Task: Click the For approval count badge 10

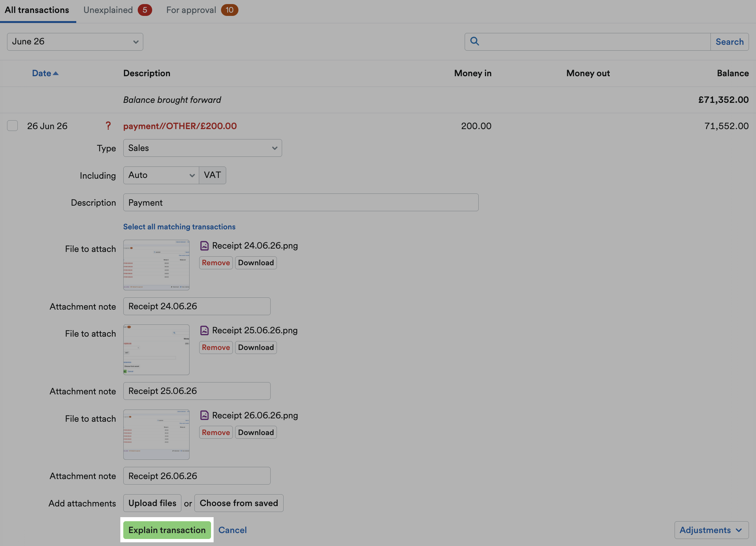Action: [230, 10]
